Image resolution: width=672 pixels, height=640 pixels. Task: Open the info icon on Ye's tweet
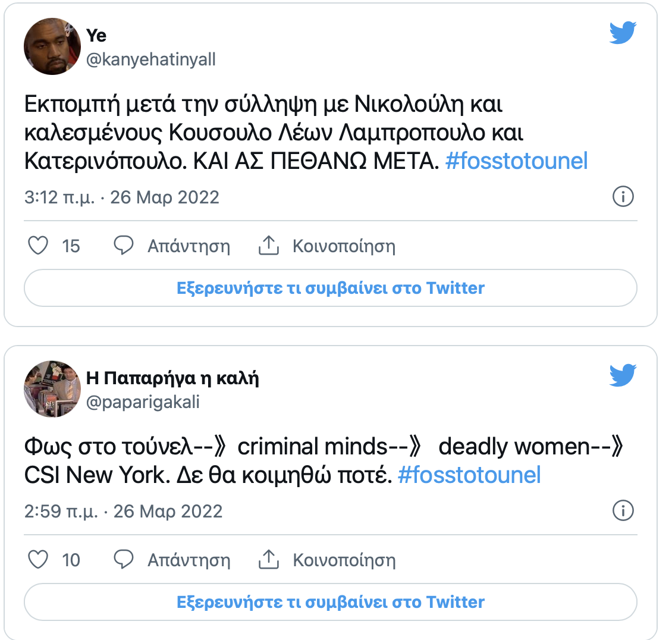pyautogui.click(x=623, y=196)
